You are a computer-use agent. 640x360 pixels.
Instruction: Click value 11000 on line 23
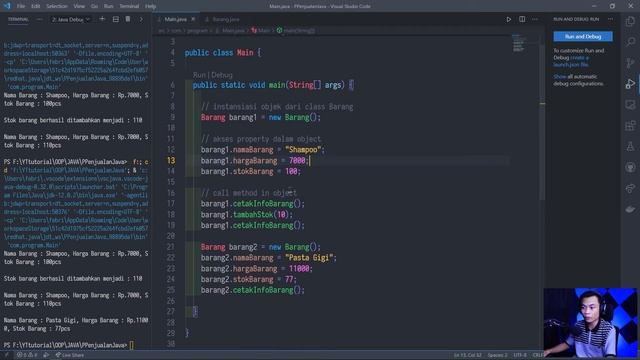299,269
